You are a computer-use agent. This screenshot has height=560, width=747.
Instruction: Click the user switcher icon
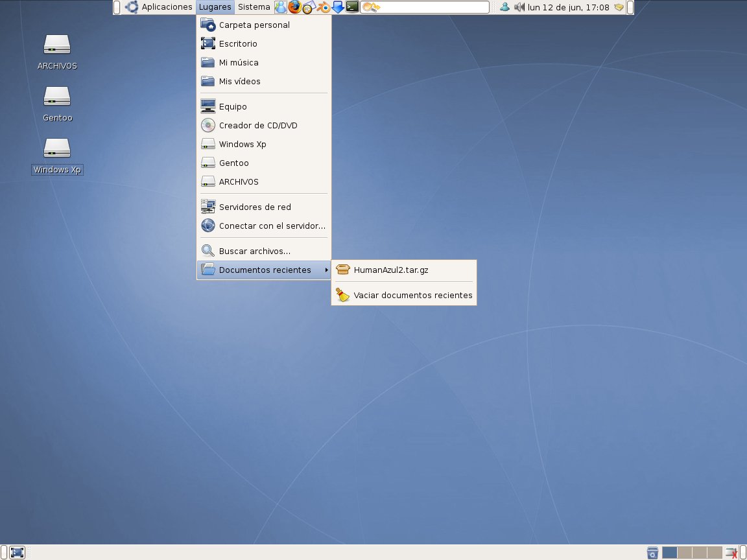(504, 7)
